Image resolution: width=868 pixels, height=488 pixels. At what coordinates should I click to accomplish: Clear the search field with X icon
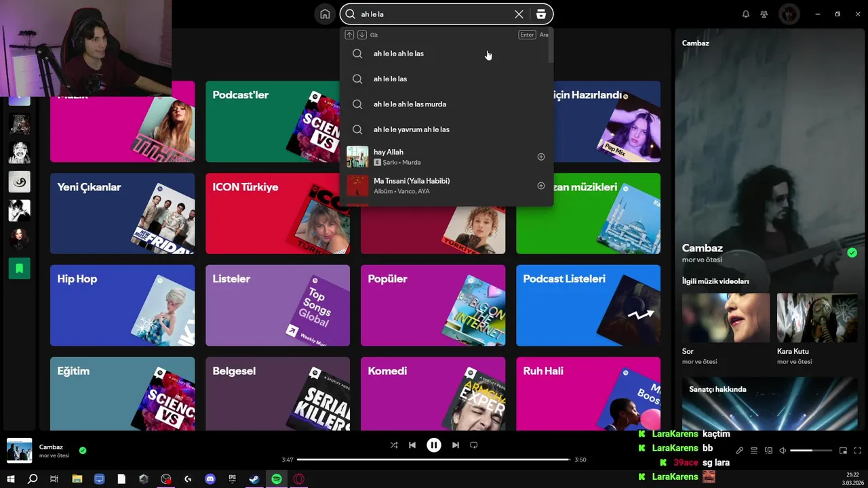519,14
